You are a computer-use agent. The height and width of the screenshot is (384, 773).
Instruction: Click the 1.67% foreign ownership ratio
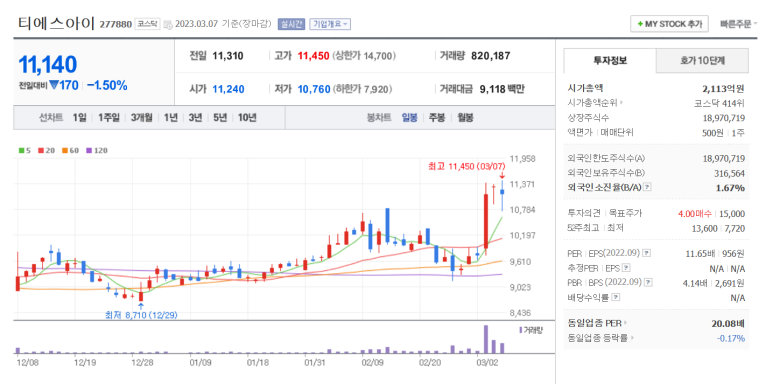tap(731, 188)
